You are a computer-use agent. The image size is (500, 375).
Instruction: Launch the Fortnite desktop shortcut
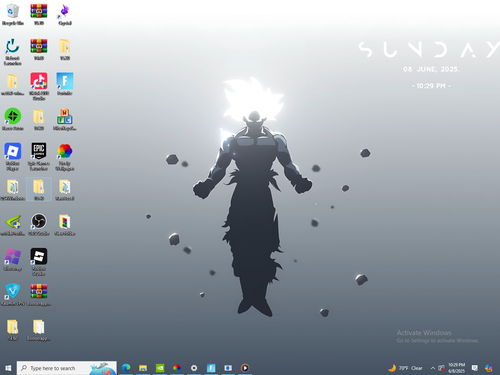pyautogui.click(x=65, y=84)
